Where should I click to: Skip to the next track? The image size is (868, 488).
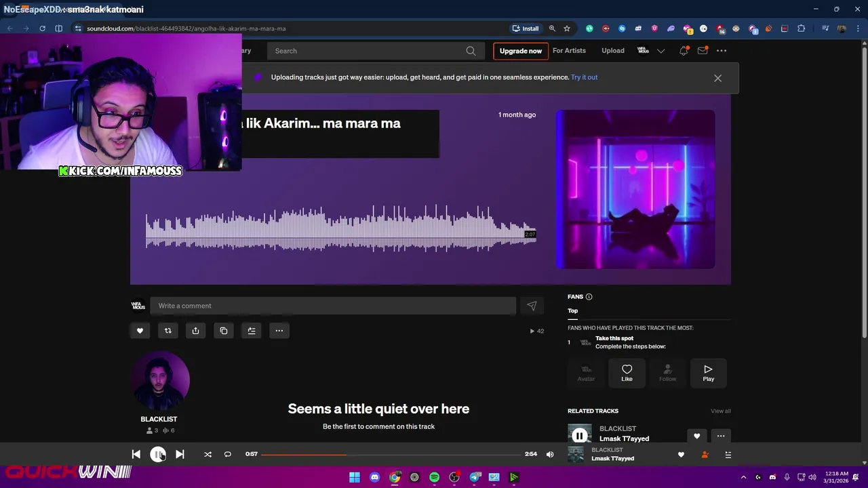(x=180, y=454)
